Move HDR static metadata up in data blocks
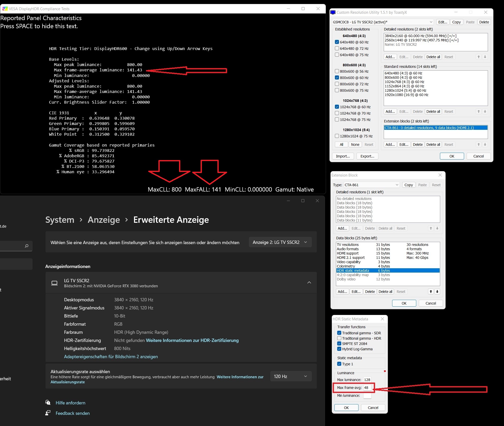The width and height of the screenshot is (504, 426). (x=431, y=292)
